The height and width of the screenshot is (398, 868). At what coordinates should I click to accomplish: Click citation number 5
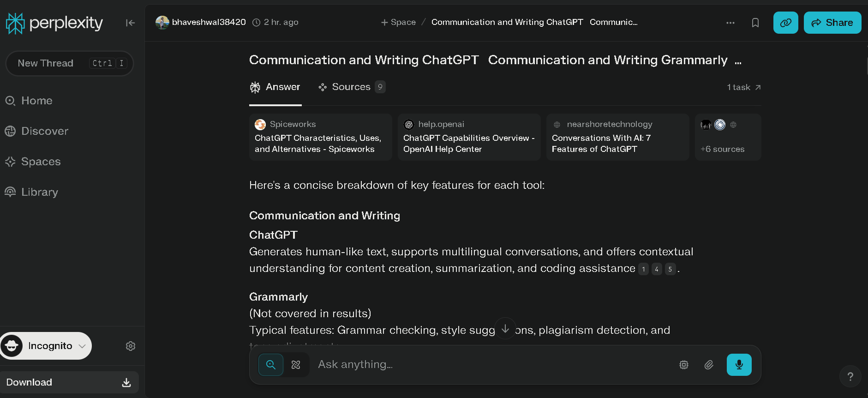(670, 269)
